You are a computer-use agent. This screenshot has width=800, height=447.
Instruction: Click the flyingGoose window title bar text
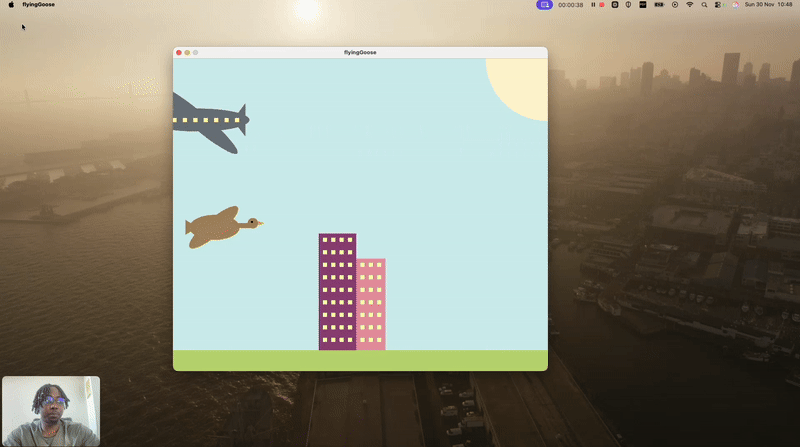(x=360, y=53)
